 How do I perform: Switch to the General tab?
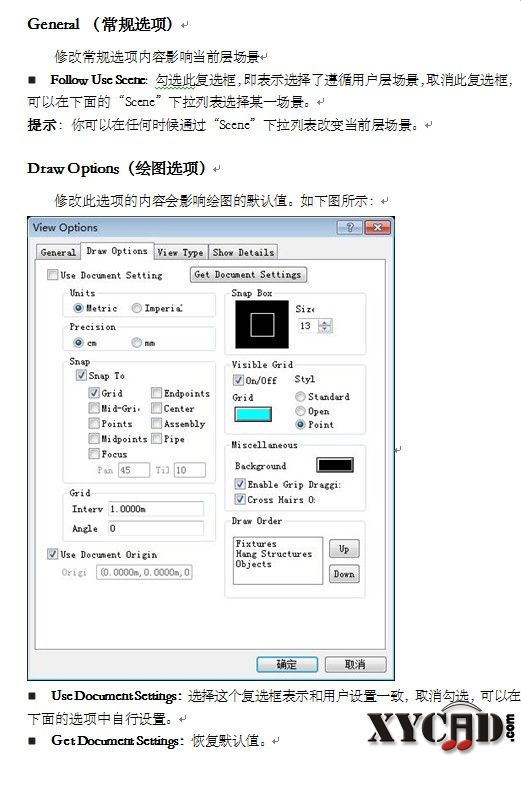[58, 252]
